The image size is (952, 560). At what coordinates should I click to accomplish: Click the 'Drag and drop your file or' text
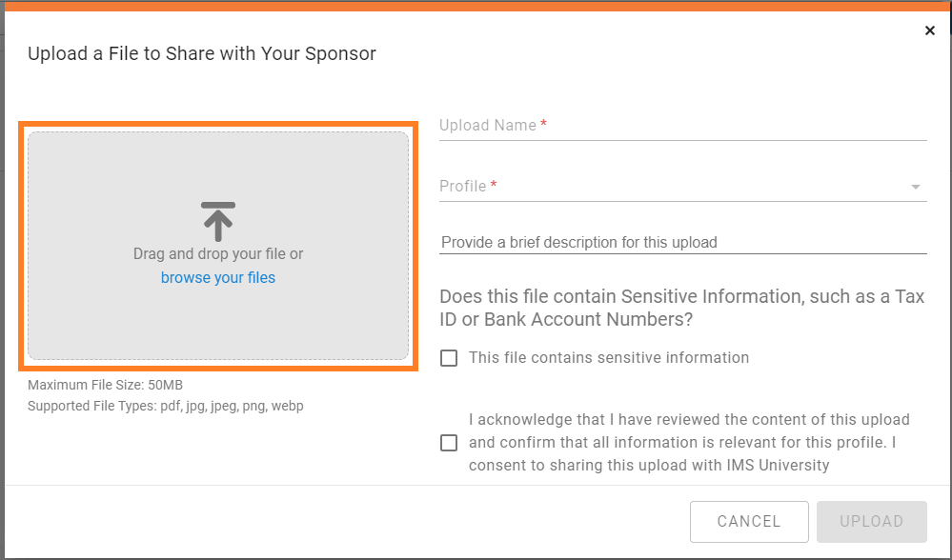(x=218, y=253)
